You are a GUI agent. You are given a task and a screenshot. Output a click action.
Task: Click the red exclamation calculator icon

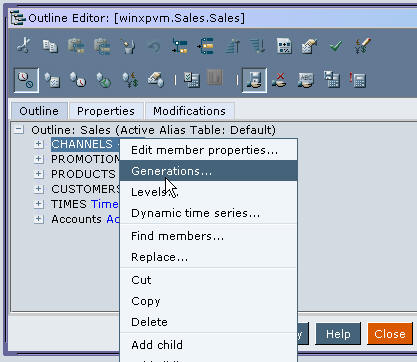click(x=358, y=80)
